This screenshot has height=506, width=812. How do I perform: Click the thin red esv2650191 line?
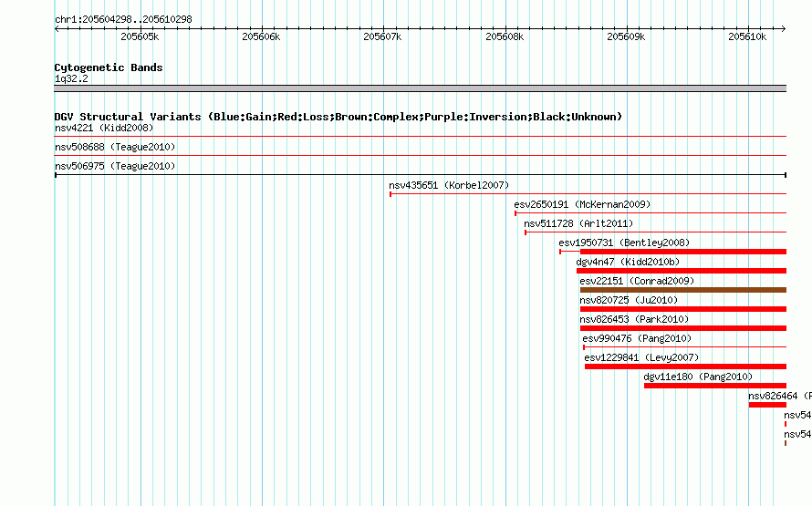[651, 213]
